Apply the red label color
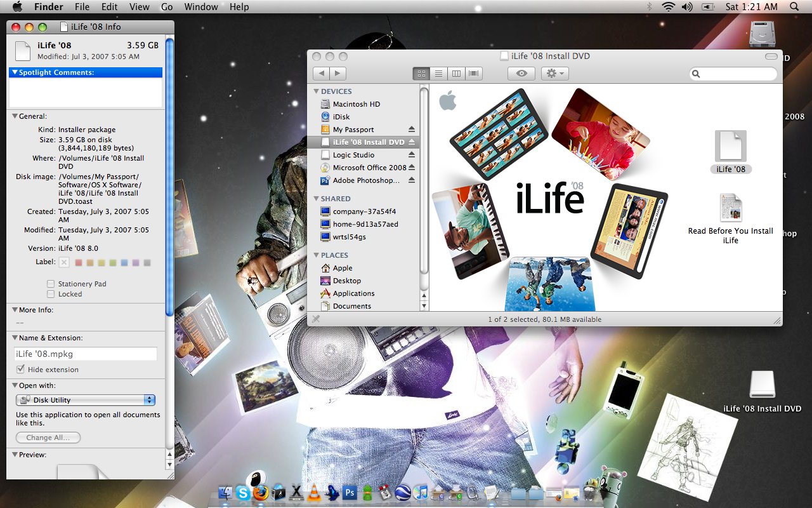This screenshot has height=508, width=812. 79,262
